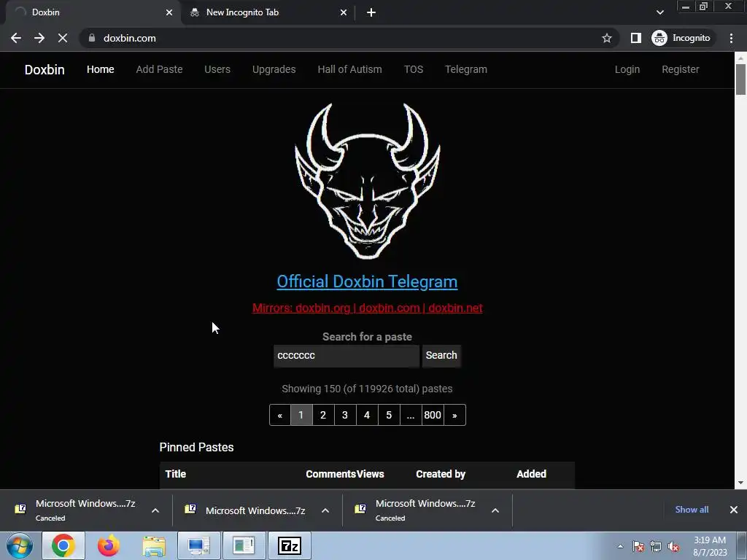Open a new tab with the plus button
The height and width of the screenshot is (560, 747).
[371, 12]
